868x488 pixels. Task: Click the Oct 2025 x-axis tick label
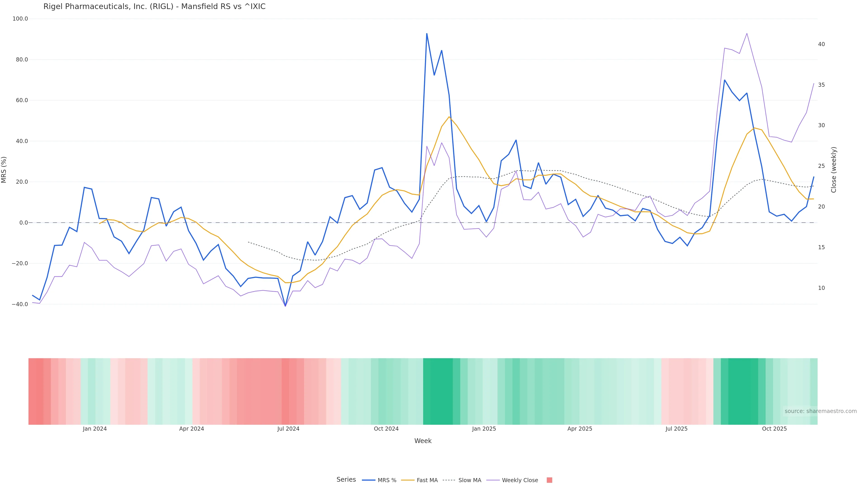[x=774, y=429]
